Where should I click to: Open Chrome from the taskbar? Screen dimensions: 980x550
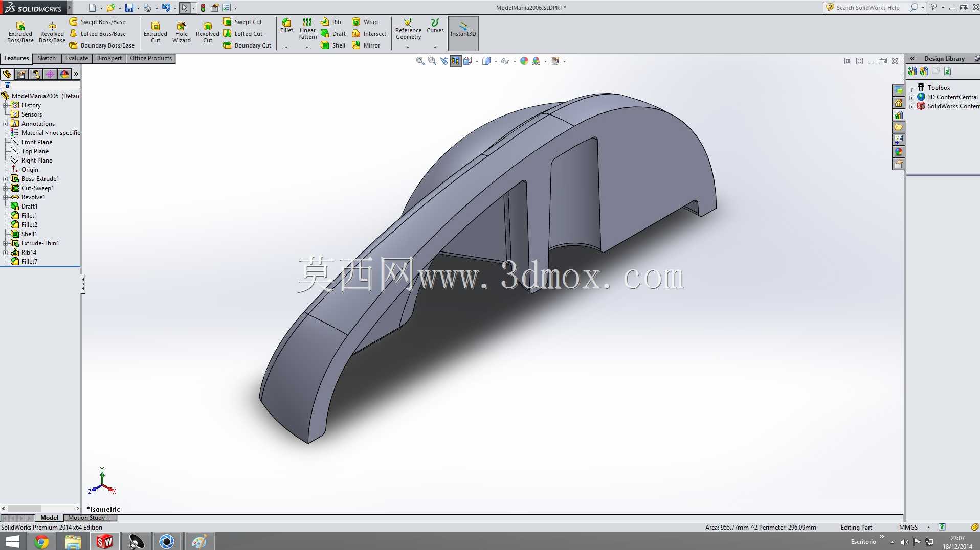click(41, 541)
